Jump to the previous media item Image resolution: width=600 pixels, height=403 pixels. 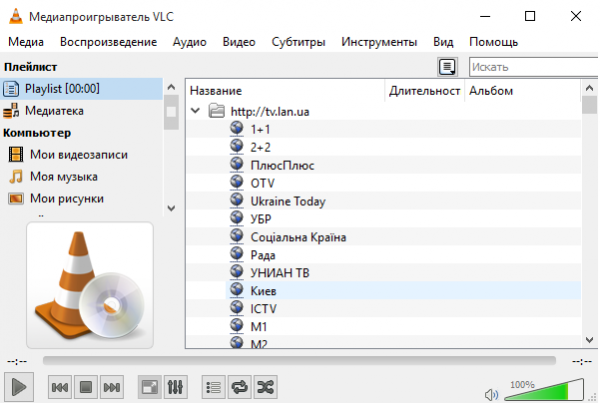[x=60, y=387]
